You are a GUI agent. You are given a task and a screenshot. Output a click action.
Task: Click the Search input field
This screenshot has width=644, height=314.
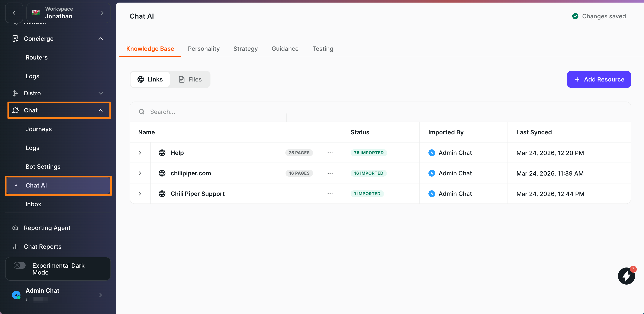tap(215, 112)
